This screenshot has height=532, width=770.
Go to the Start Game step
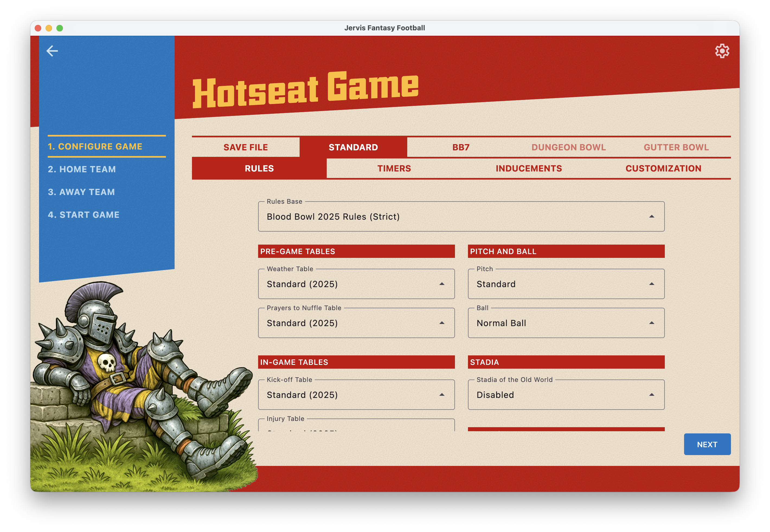[x=84, y=215]
